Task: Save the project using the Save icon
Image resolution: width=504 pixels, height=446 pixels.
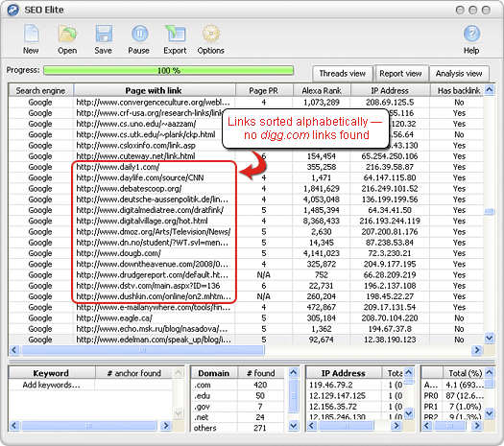Action: tap(104, 34)
